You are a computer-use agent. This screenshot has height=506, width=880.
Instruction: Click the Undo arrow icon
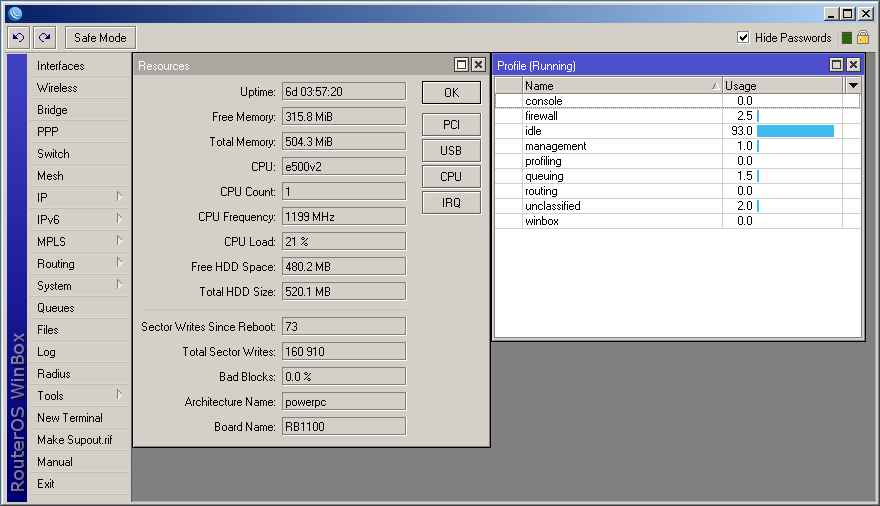point(19,38)
